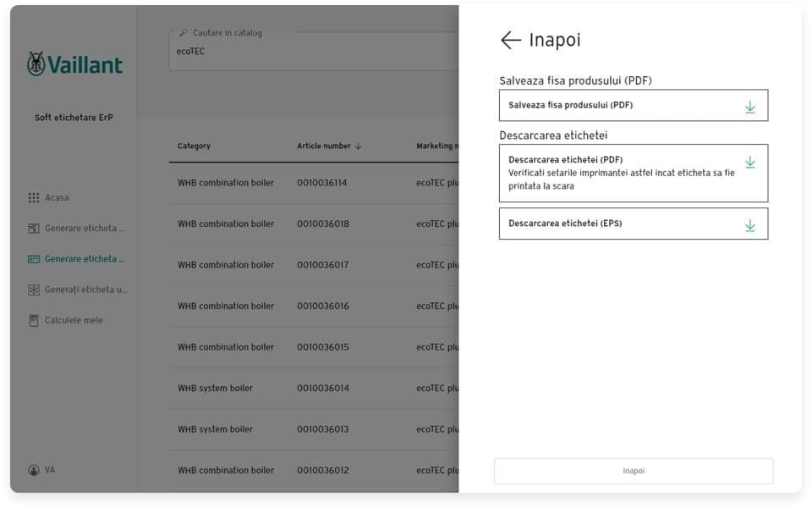812x508 pixels.
Task: Click the Category column header
Action: 194,146
